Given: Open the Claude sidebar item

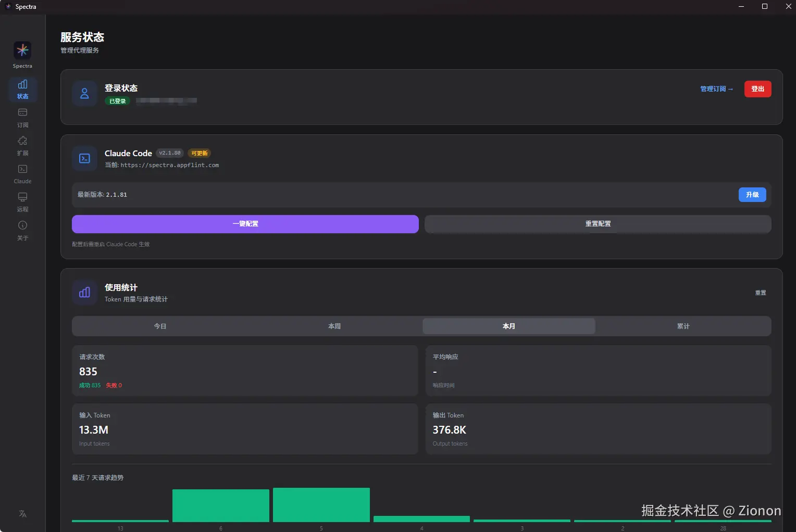Looking at the screenshot, I should (x=22, y=173).
